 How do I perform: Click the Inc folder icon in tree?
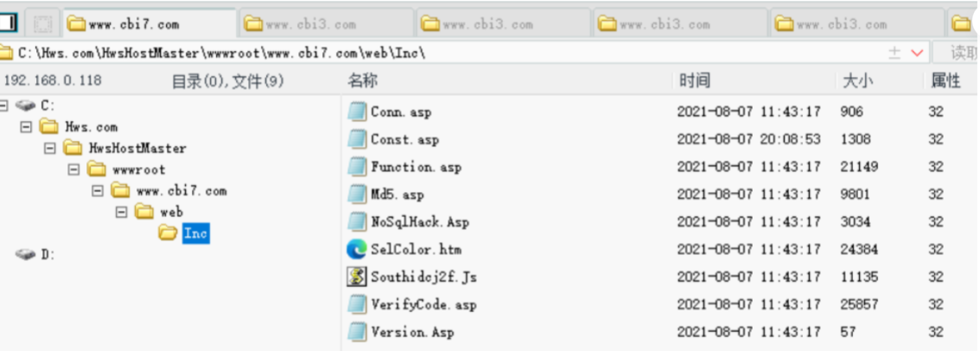click(x=168, y=233)
